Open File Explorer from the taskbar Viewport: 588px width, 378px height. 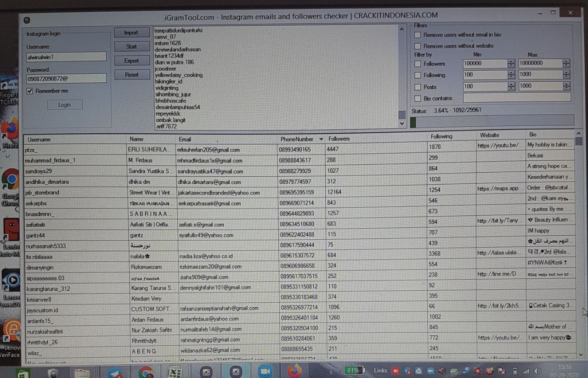point(82,372)
